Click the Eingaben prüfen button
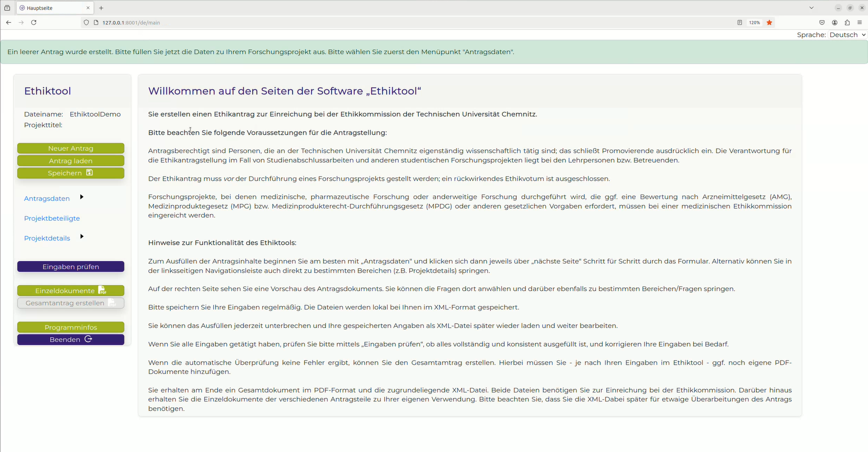 (x=71, y=267)
